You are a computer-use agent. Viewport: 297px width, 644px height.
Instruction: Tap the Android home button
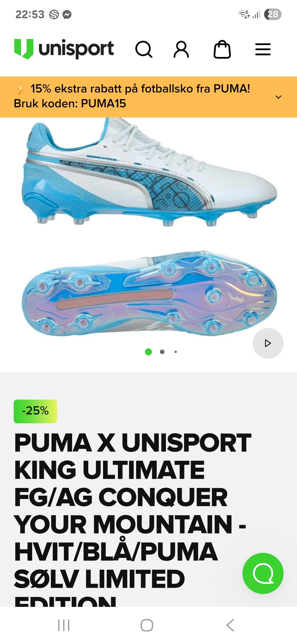point(147,625)
